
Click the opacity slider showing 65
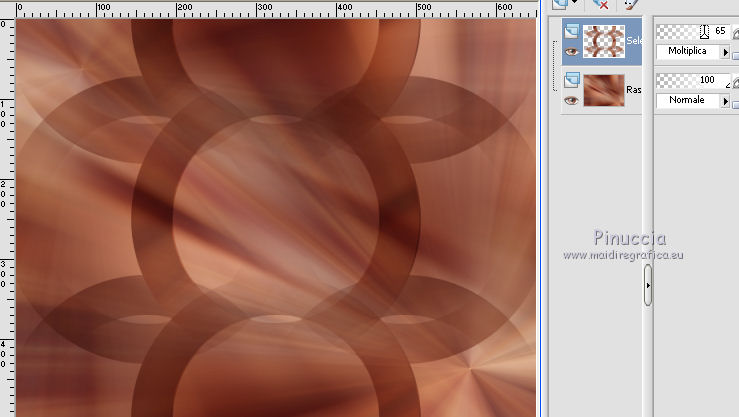(x=693, y=32)
